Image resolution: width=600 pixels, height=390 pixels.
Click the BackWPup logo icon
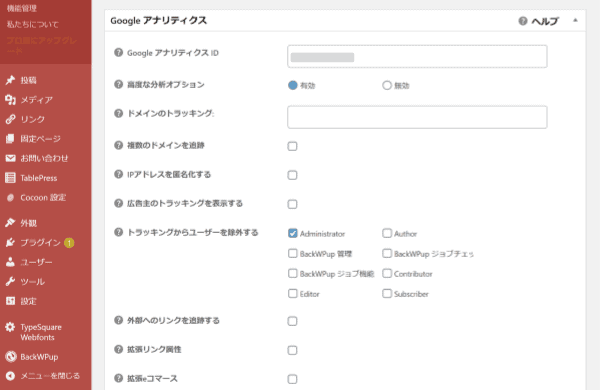click(x=10, y=357)
